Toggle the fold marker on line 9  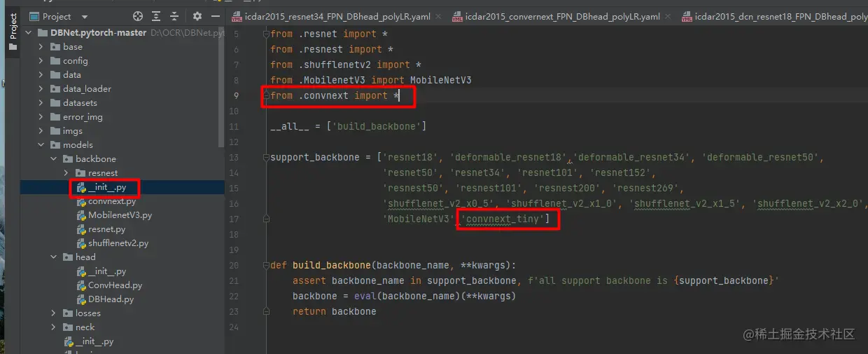click(x=266, y=95)
